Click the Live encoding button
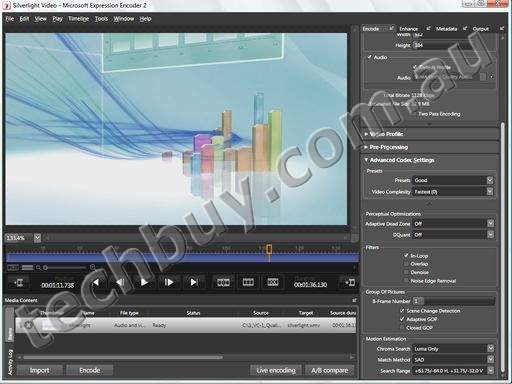 [x=276, y=370]
